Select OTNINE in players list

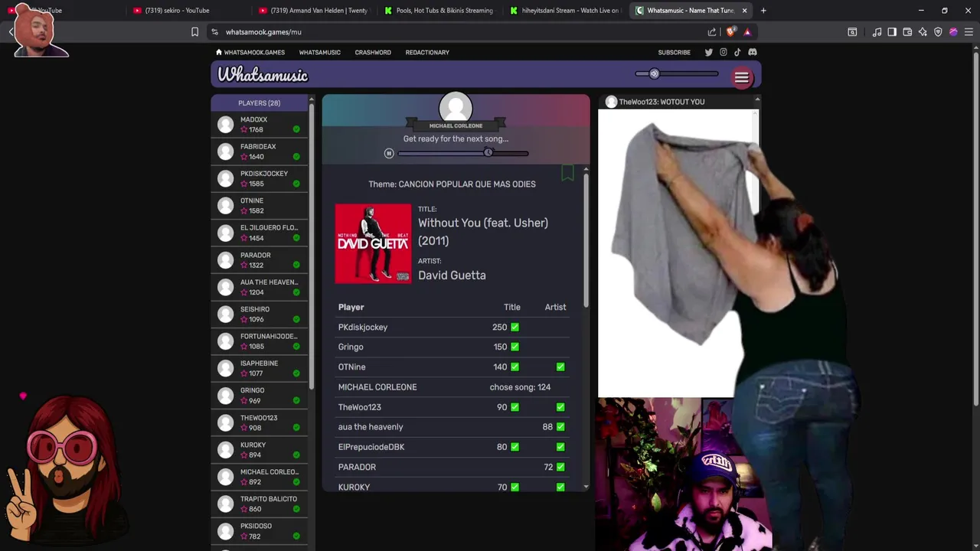pos(260,206)
